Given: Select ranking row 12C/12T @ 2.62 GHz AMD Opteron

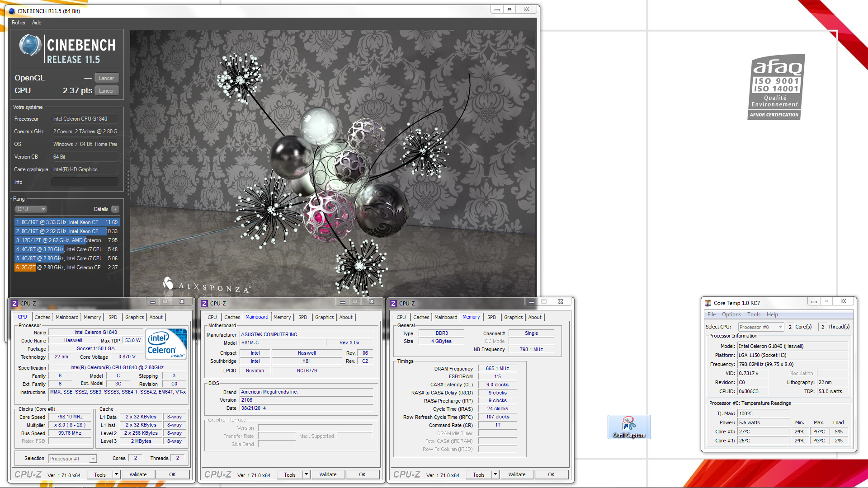Looking at the screenshot, I should (67, 240).
